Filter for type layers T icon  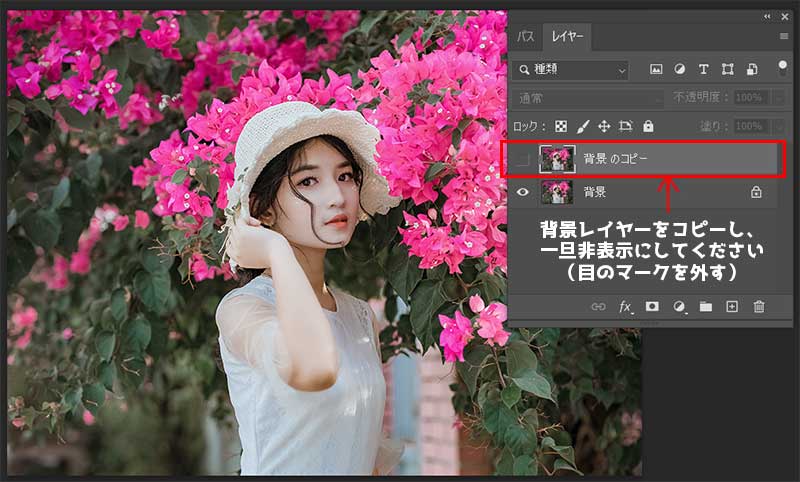[x=704, y=69]
